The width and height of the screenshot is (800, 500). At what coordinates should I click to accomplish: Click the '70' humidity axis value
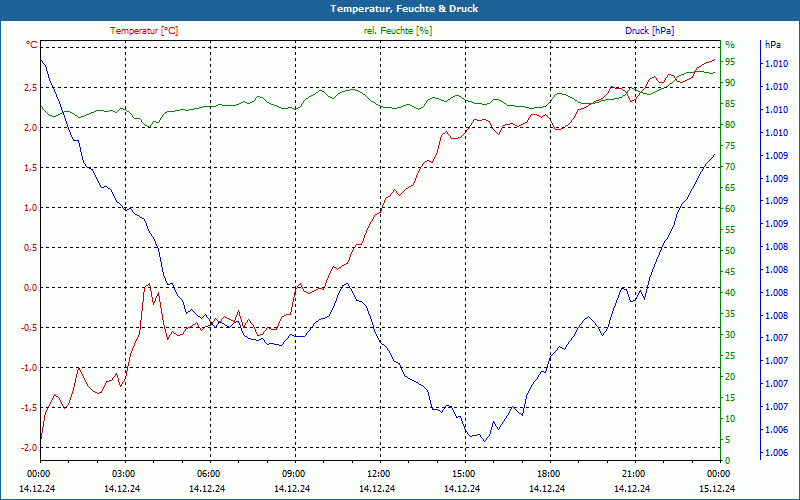pyautogui.click(x=730, y=166)
